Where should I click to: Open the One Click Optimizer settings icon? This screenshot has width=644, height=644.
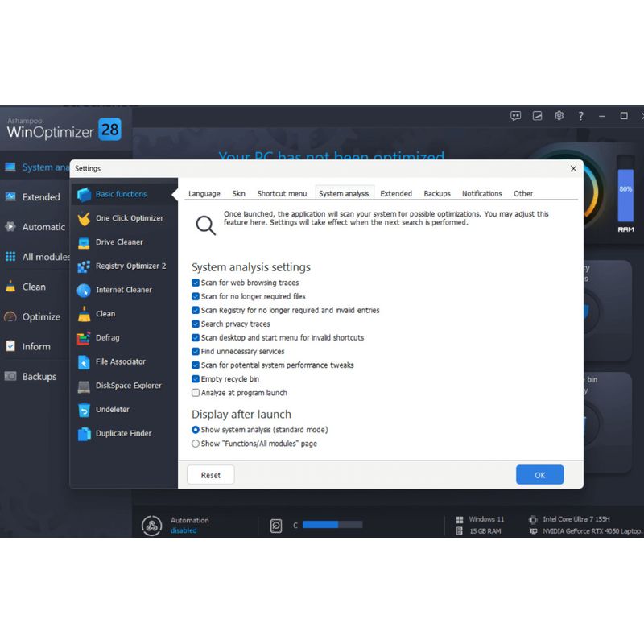click(x=84, y=218)
